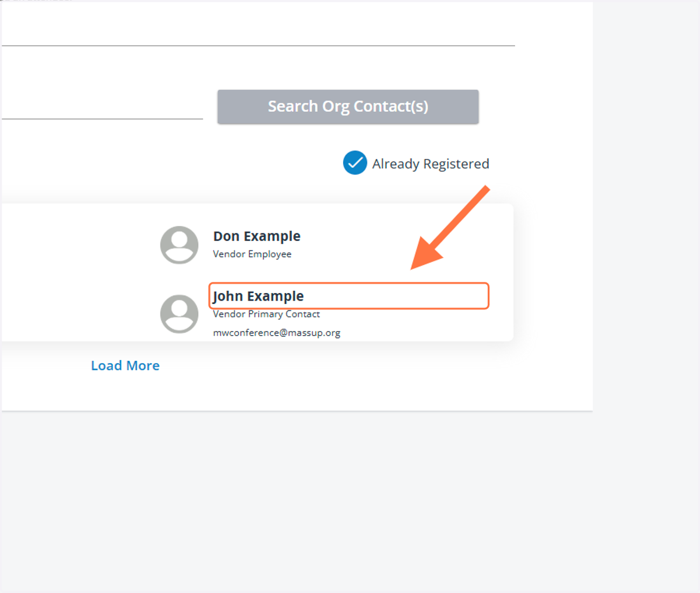Select John Example avatar icon

point(179,314)
